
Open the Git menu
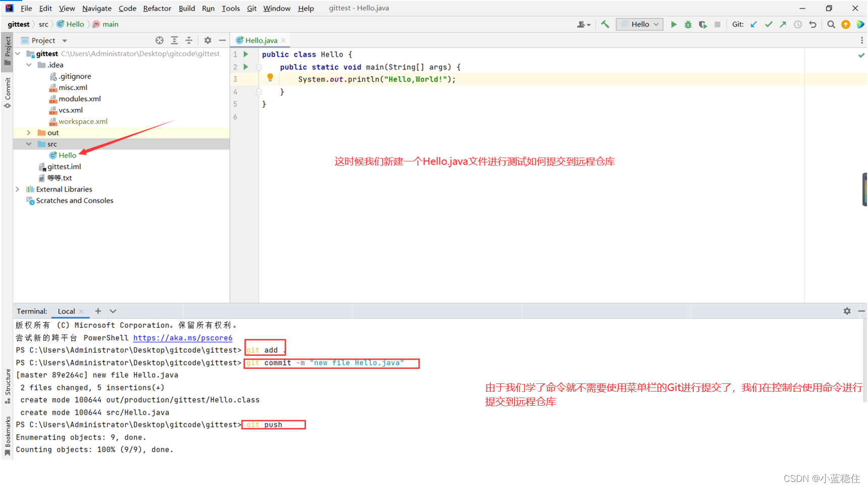[x=251, y=8]
